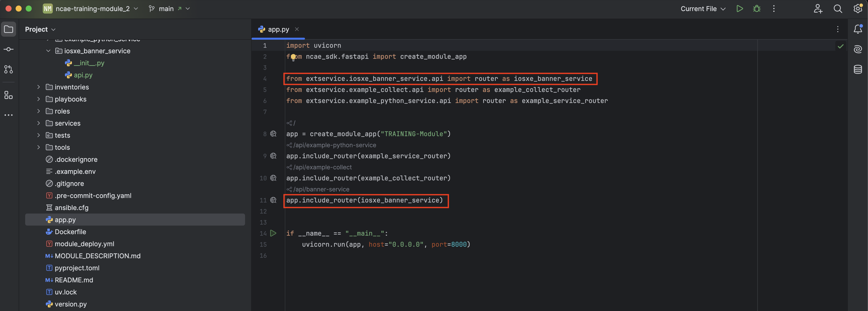
Task: Start debugging current file
Action: tap(757, 9)
